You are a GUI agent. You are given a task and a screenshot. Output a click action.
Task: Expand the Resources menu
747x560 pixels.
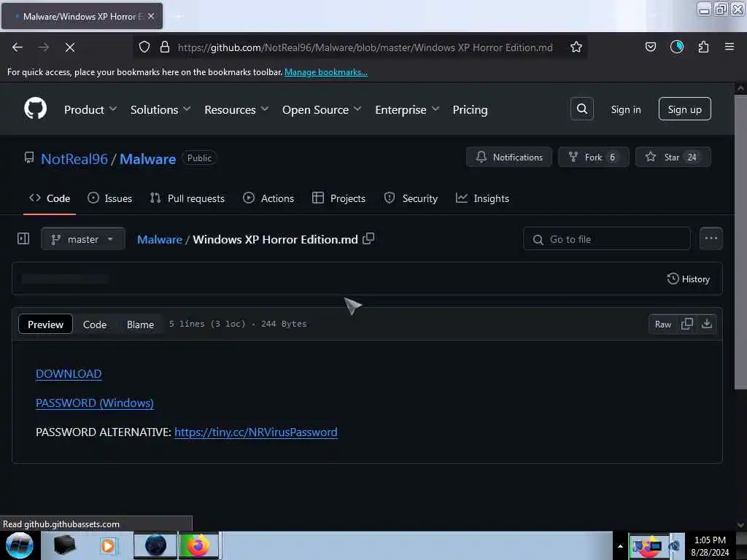point(236,109)
